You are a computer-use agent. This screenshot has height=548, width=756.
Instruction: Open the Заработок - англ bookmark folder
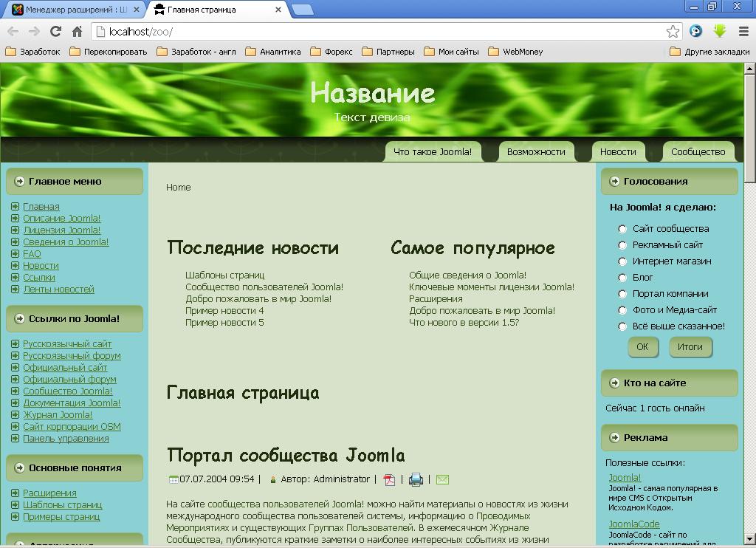coord(196,52)
